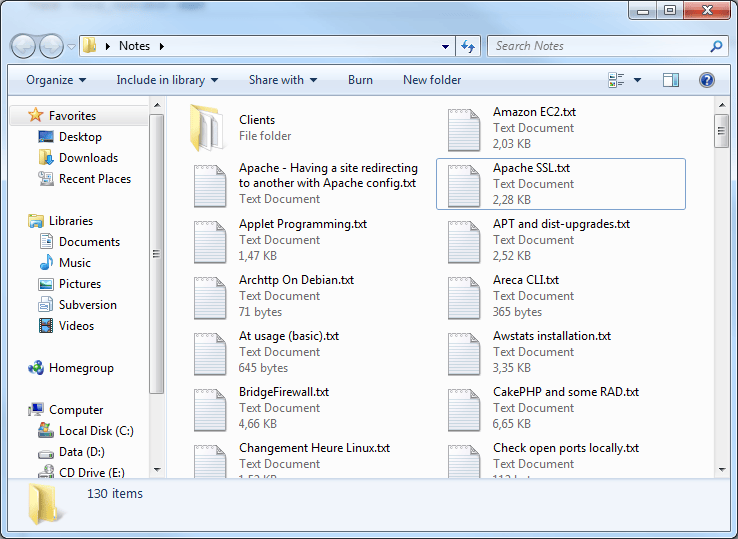Change view with the view icon
This screenshot has width=738, height=539.
(616, 80)
